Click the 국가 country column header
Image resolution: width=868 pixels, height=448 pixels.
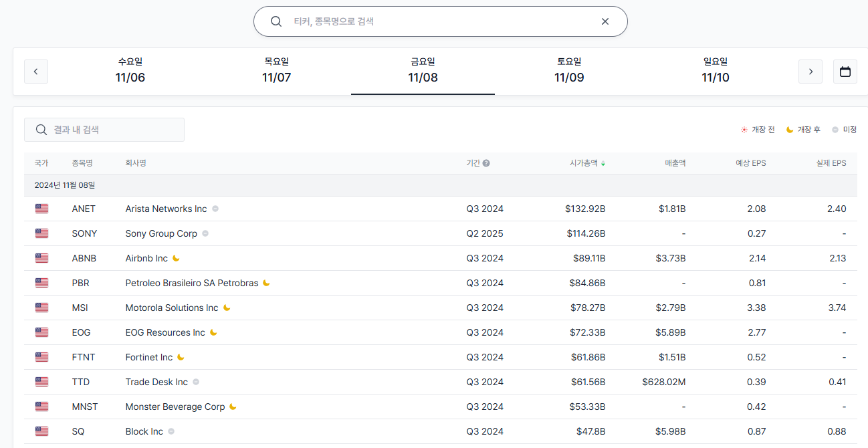point(41,163)
